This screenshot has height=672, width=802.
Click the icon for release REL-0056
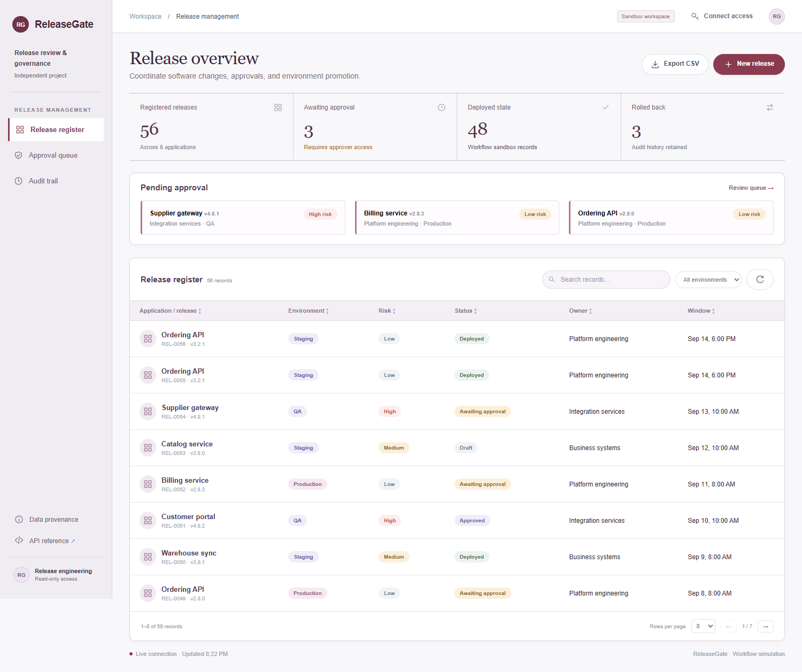point(148,339)
